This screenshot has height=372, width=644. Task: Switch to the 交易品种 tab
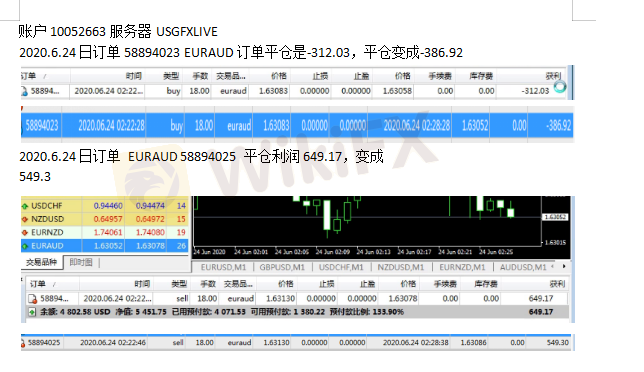tap(41, 262)
